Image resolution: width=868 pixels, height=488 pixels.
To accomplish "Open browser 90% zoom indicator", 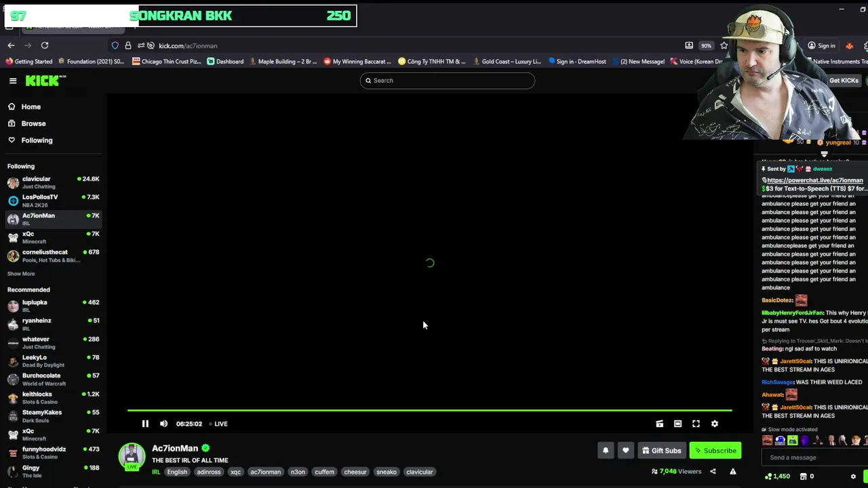I will [x=707, y=45].
